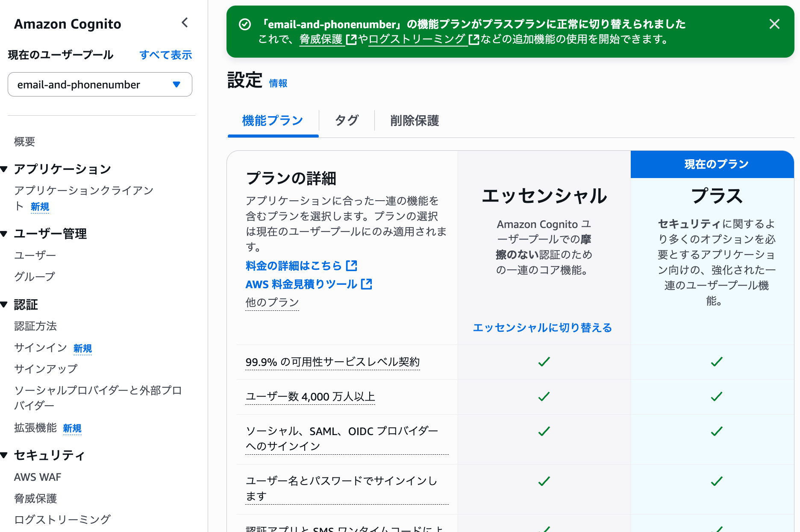The width and height of the screenshot is (800, 532).
Task: Open 拡張機能 in the sidebar
Action: point(35,428)
